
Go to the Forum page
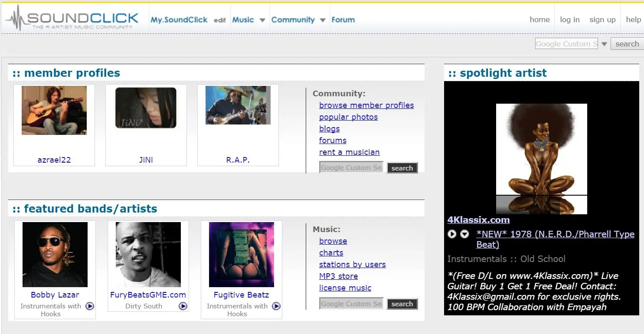pos(343,20)
